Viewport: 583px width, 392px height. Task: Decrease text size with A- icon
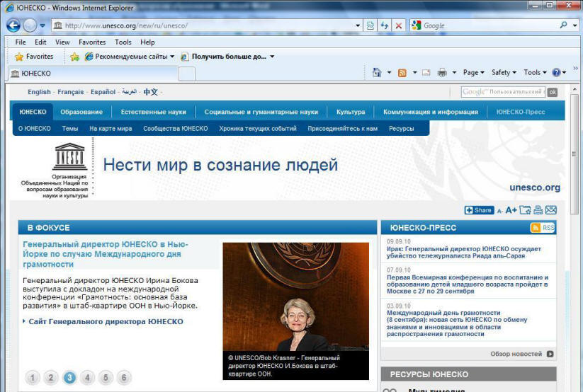click(x=499, y=211)
